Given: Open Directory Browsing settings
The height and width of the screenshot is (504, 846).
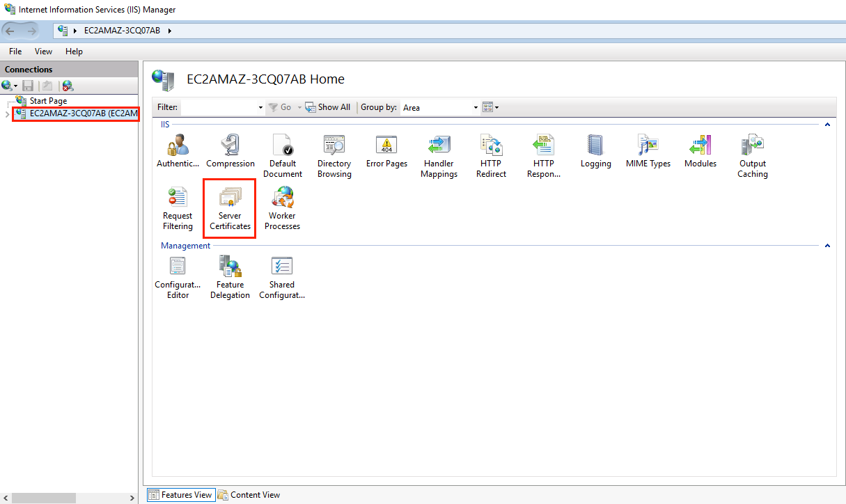Looking at the screenshot, I should [334, 155].
